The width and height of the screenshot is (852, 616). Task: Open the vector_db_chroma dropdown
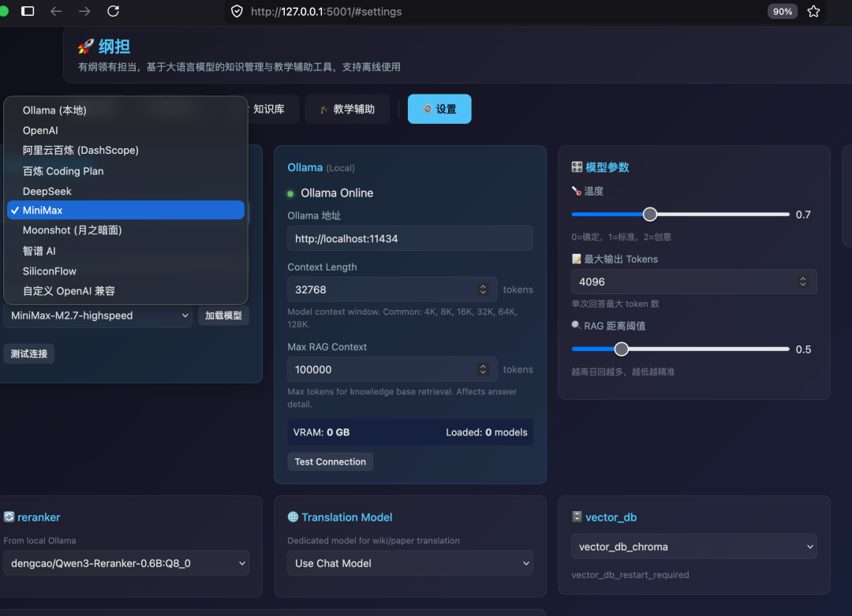[x=694, y=547]
